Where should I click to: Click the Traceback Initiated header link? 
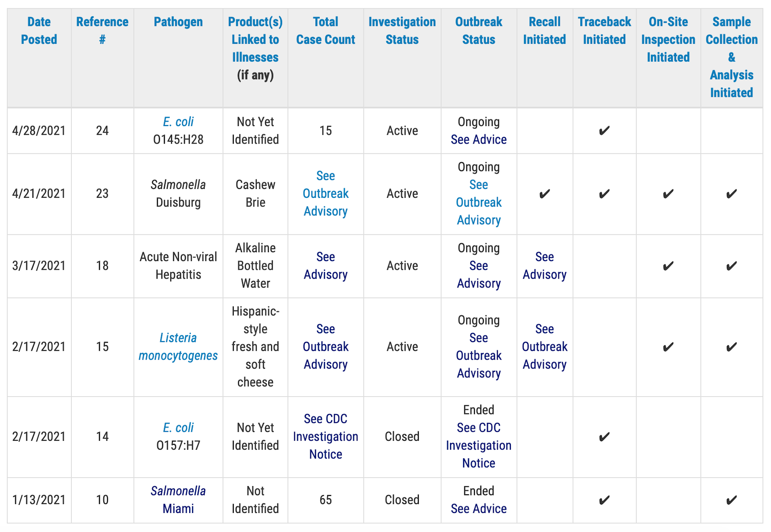(x=604, y=30)
